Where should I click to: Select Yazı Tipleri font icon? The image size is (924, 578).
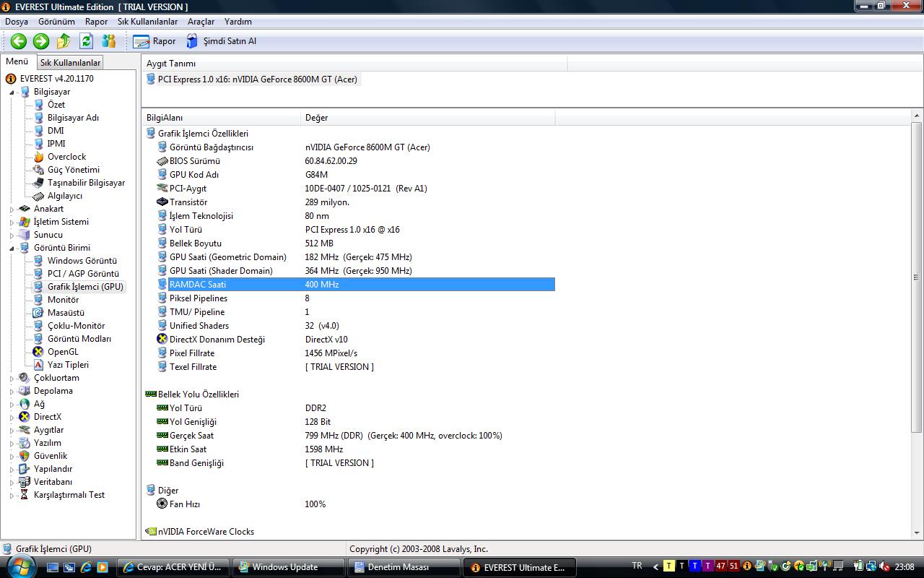click(39, 365)
